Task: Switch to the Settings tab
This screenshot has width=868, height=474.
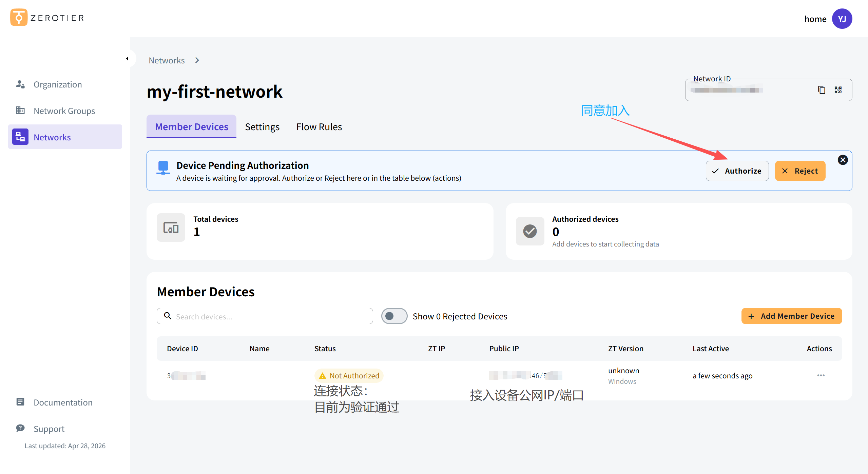Action: 262,127
